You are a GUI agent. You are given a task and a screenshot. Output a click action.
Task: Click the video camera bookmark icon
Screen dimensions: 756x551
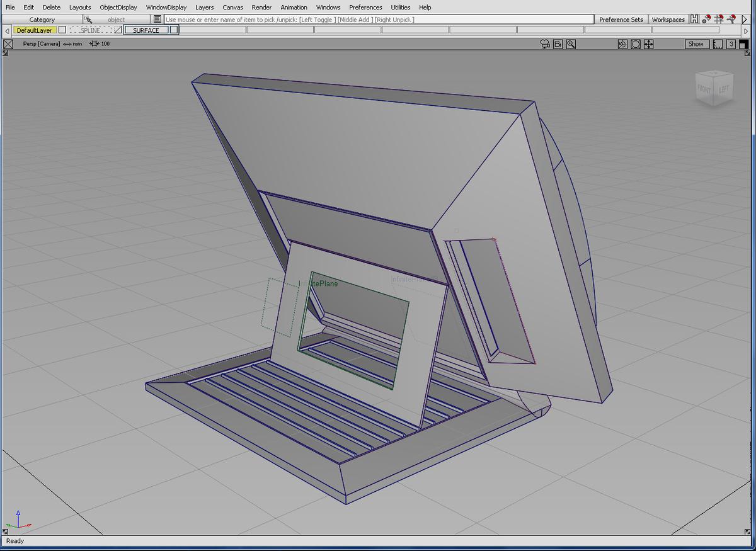[x=558, y=44]
